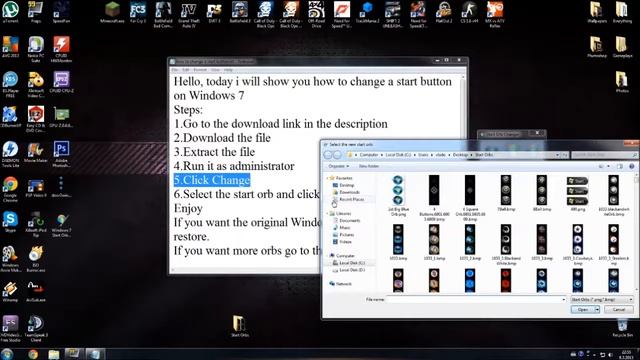This screenshot has height=360, width=640.
Task: Open Chrome from the taskbar
Action: click(x=33, y=354)
